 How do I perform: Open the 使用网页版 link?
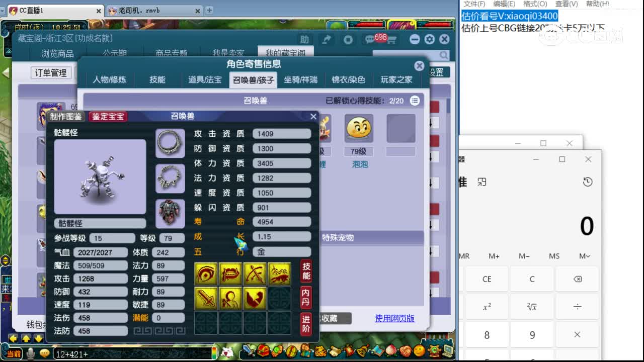tap(394, 318)
